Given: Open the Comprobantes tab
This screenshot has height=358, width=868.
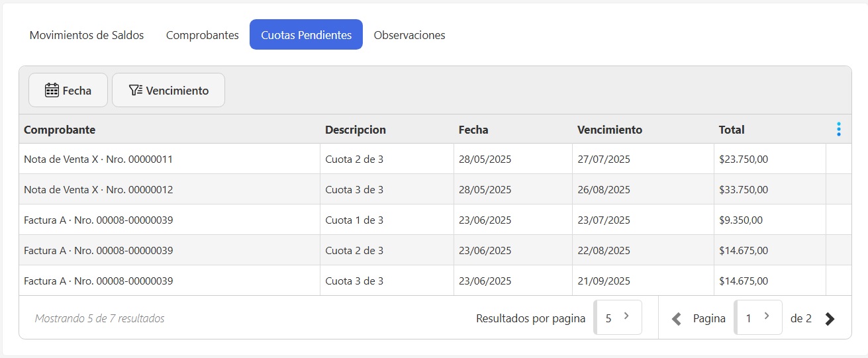Looking at the screenshot, I should (x=202, y=35).
